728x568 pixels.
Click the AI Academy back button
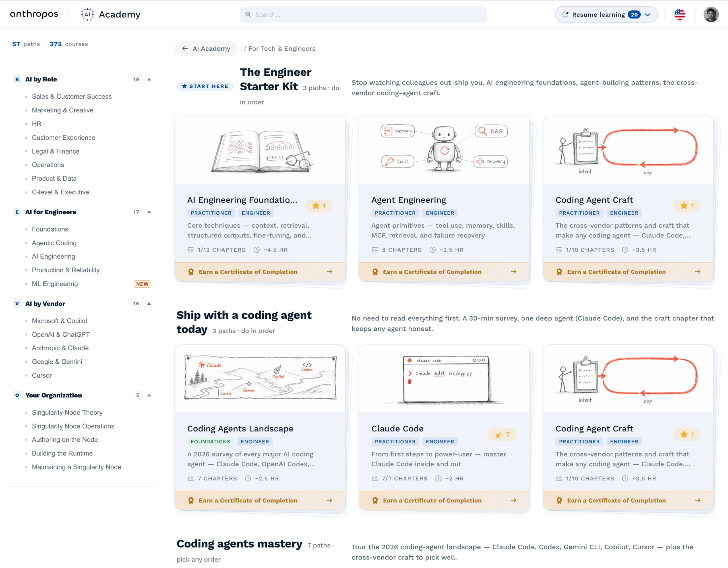pos(206,48)
